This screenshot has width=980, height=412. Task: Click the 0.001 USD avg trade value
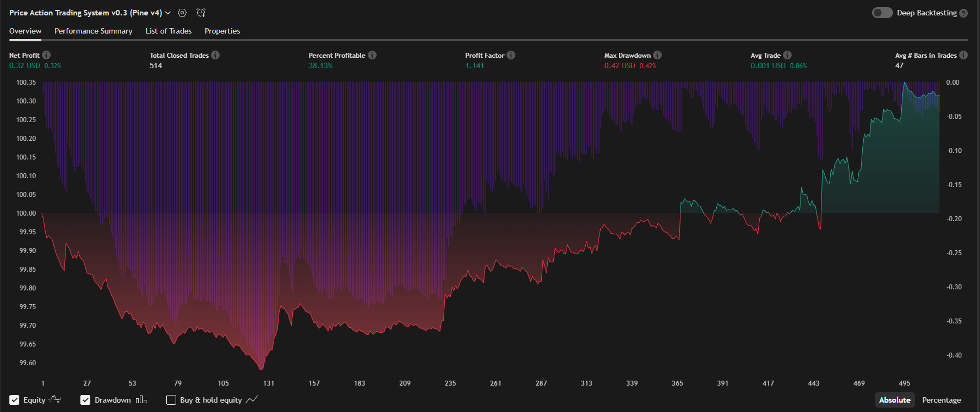click(x=768, y=65)
